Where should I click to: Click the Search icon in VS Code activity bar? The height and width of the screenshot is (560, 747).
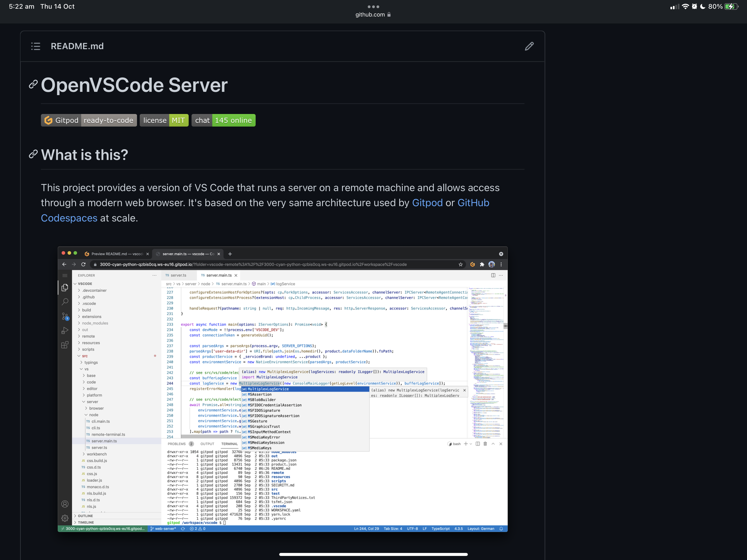tap(65, 302)
